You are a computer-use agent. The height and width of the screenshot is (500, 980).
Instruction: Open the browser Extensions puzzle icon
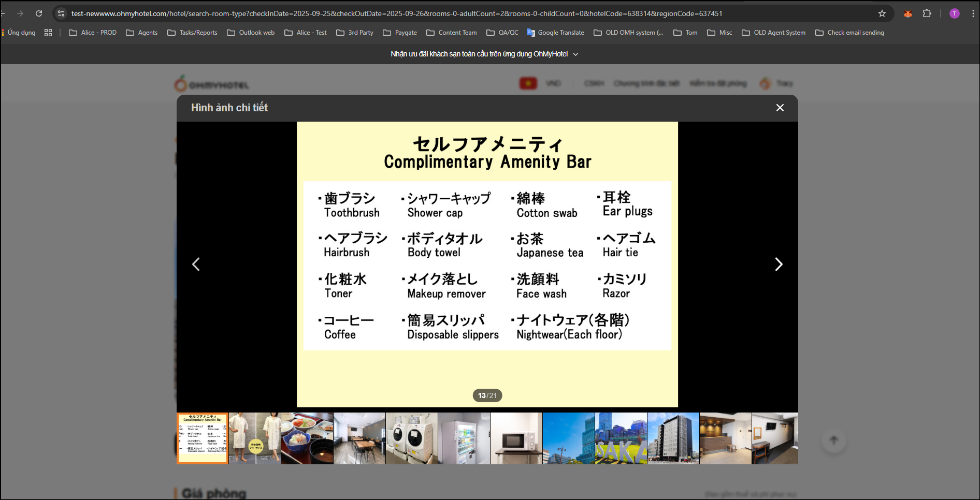(x=927, y=13)
